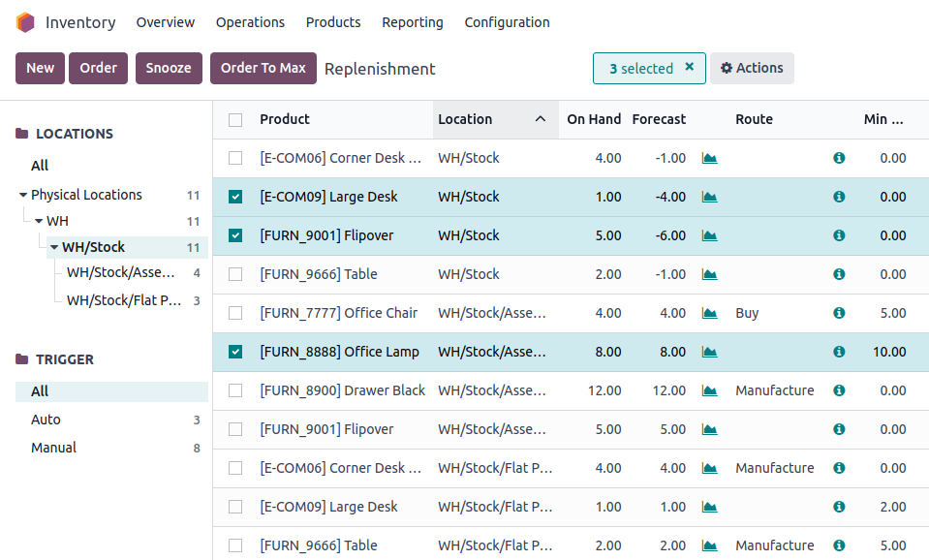
Task: Check the Office Chair row checkbox
Action: tap(235, 313)
